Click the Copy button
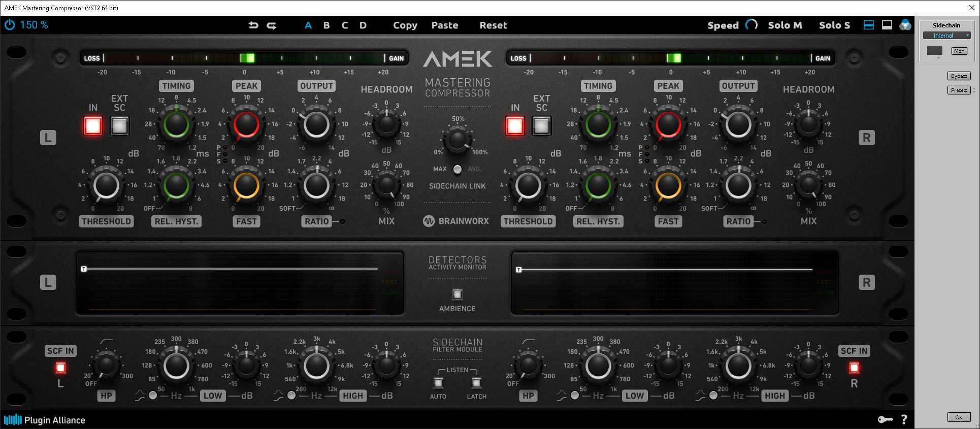The height and width of the screenshot is (429, 980). click(x=405, y=25)
